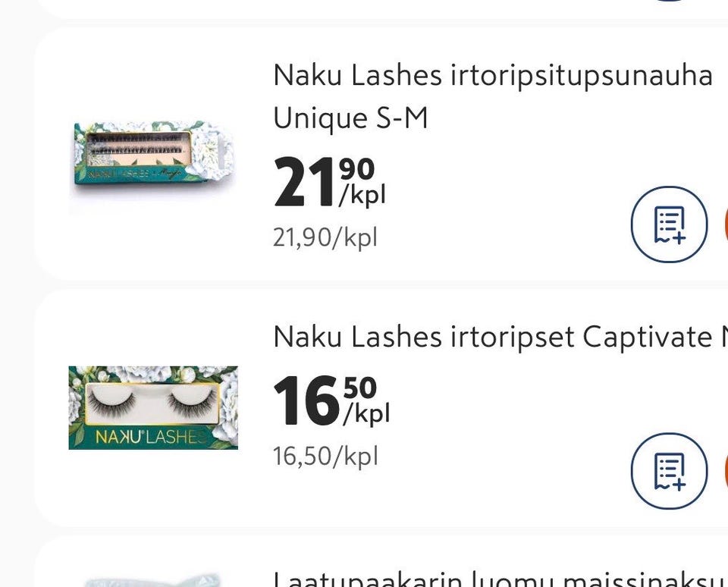Add Captivate lashes to shopping list
728x587 pixels.
point(669,471)
